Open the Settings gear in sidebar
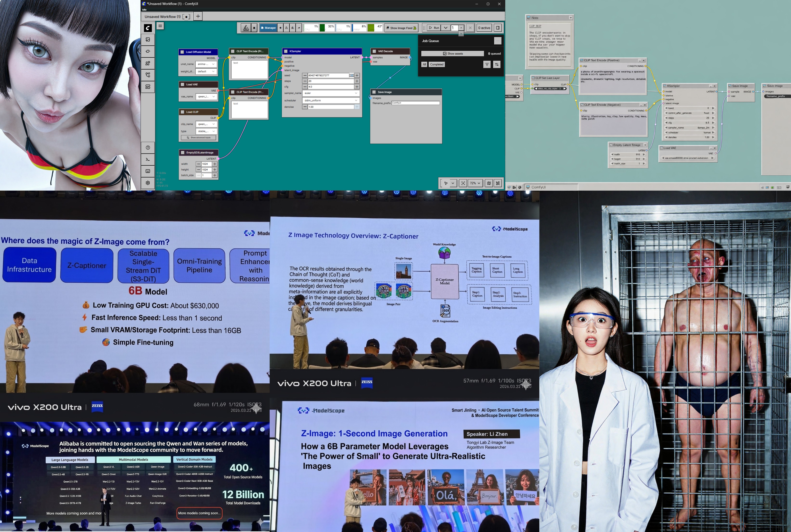 (x=148, y=183)
